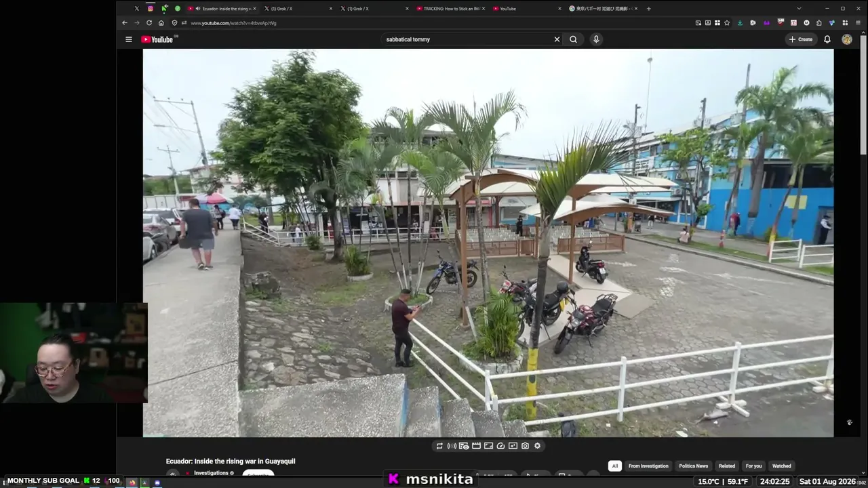
Task: Open the Investigations channel link
Action: (x=211, y=473)
